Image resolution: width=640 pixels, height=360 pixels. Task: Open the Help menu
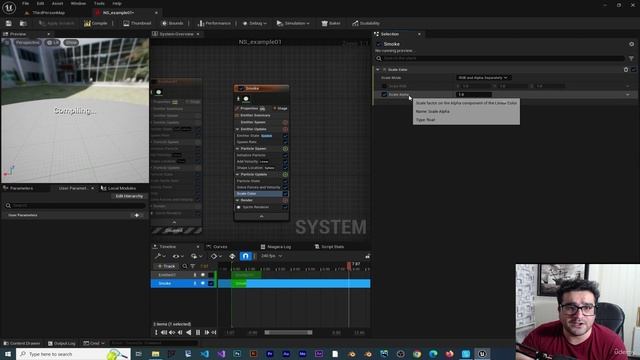click(117, 3)
